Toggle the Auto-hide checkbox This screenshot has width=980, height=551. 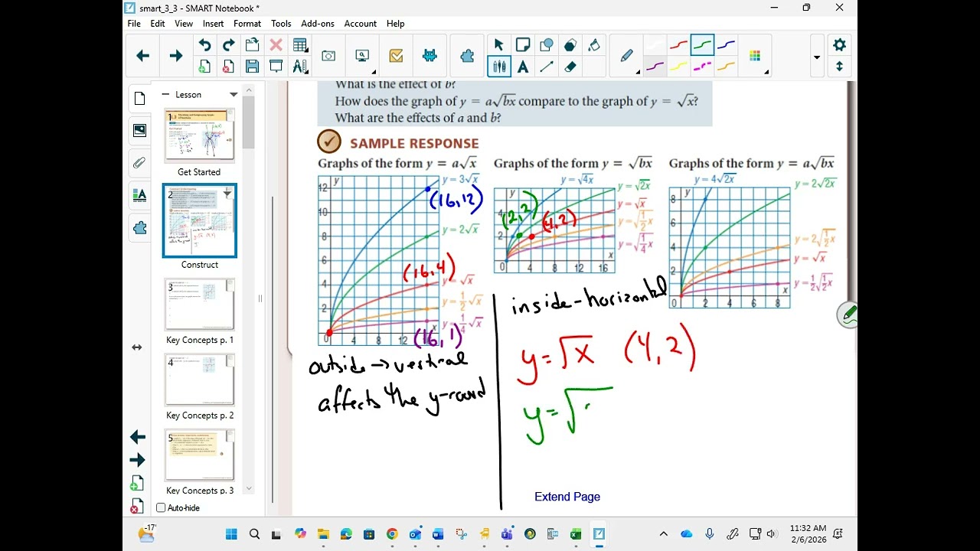pyautogui.click(x=161, y=507)
